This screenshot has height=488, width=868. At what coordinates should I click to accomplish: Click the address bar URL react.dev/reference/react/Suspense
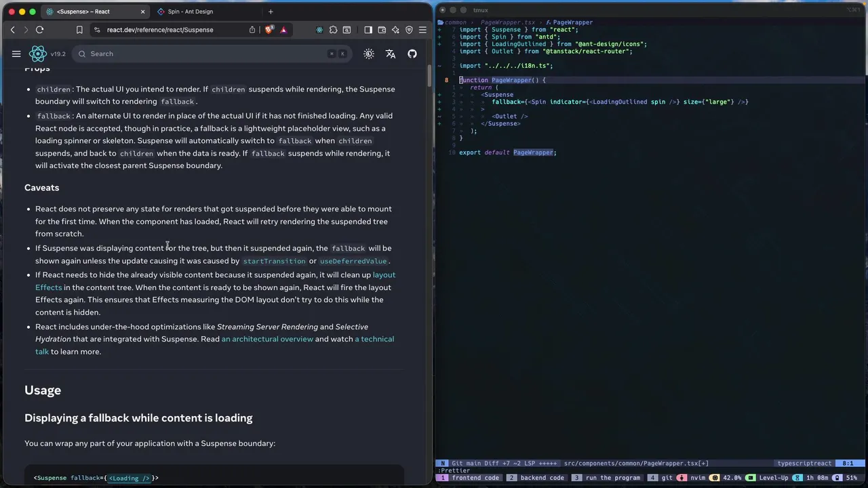pyautogui.click(x=160, y=30)
